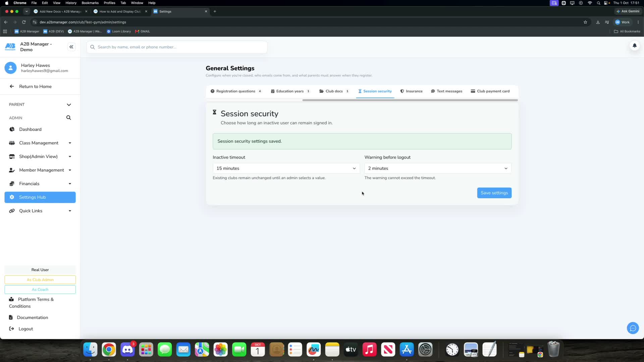This screenshot has width=644, height=362.
Task: Open the chat support bubble icon
Action: point(633,328)
